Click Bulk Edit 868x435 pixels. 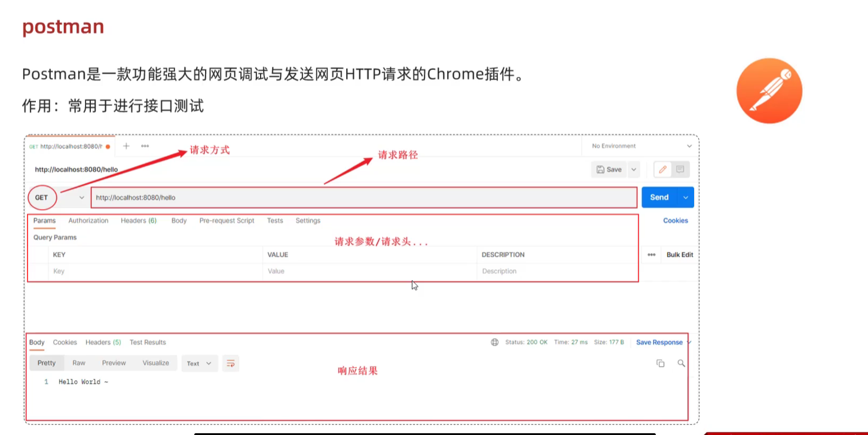pos(680,255)
